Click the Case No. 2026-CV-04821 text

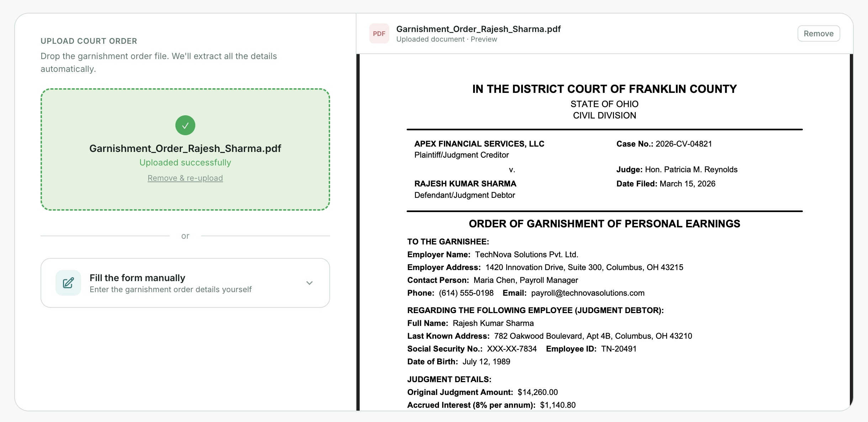coord(664,144)
